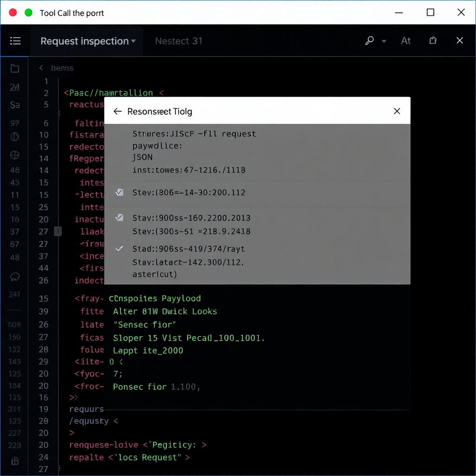Viewport: 476px width, 476px height.
Task: Click the JSON text in dialog
Action: pos(142,157)
